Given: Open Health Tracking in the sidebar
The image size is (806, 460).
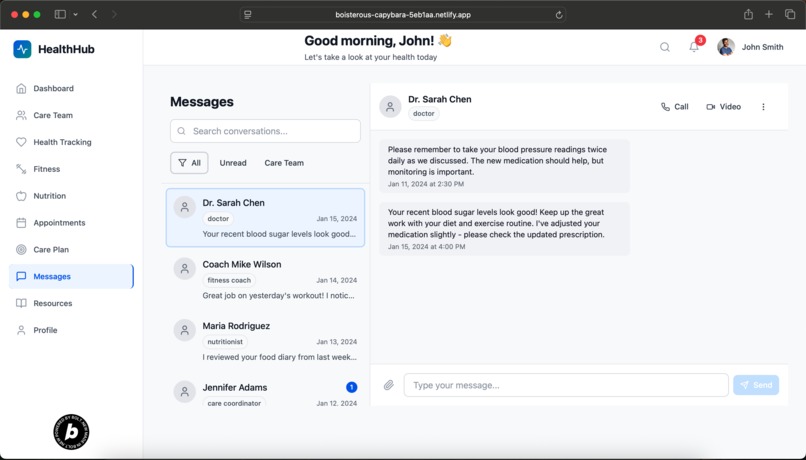Looking at the screenshot, I should [x=71, y=142].
